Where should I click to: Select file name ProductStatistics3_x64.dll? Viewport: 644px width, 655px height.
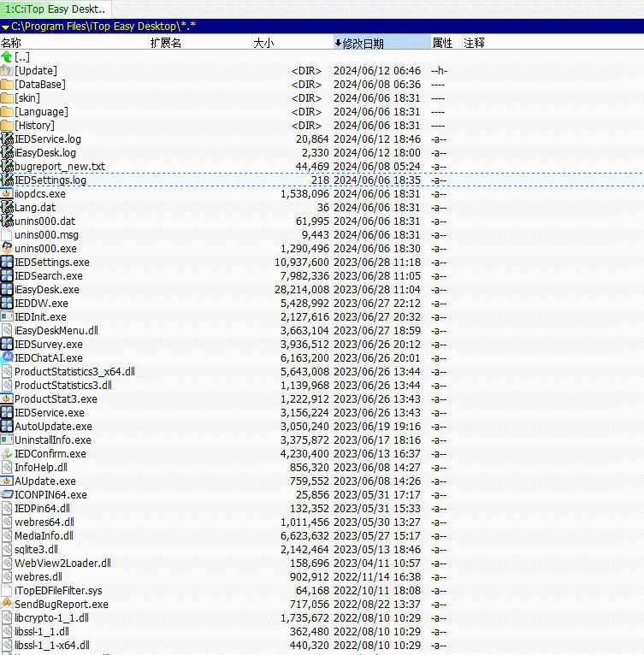74,372
